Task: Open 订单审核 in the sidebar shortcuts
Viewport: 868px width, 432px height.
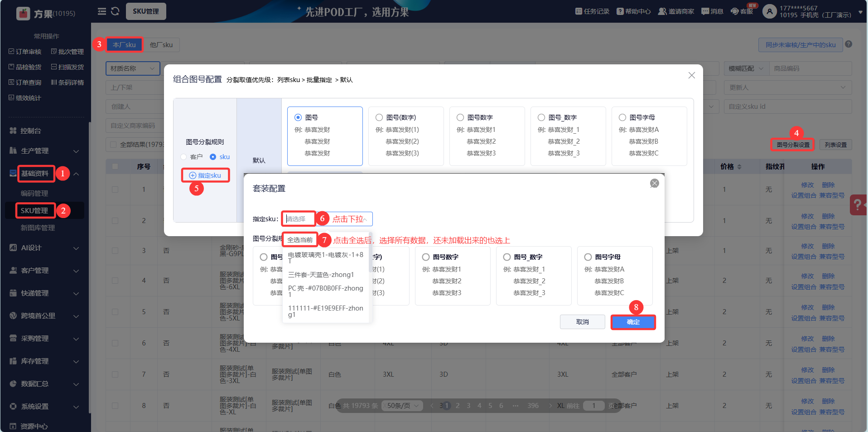Action: [x=25, y=52]
